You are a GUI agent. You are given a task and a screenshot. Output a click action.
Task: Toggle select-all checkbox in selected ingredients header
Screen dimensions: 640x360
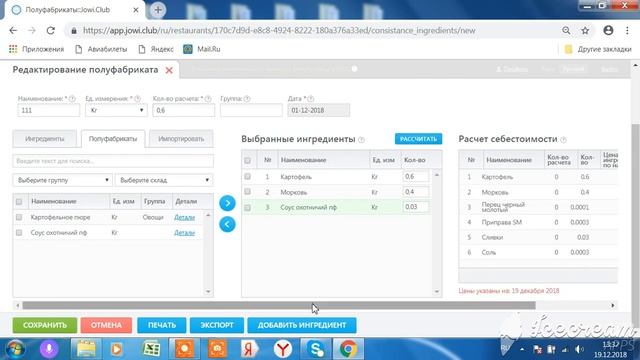click(247, 160)
